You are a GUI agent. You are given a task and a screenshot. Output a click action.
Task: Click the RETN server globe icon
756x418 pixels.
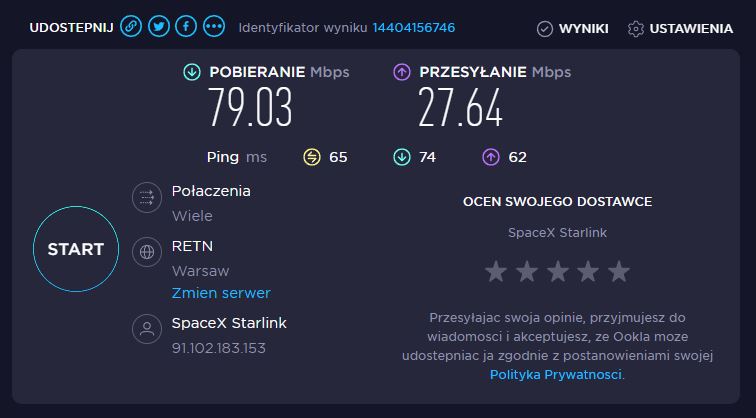coord(147,253)
